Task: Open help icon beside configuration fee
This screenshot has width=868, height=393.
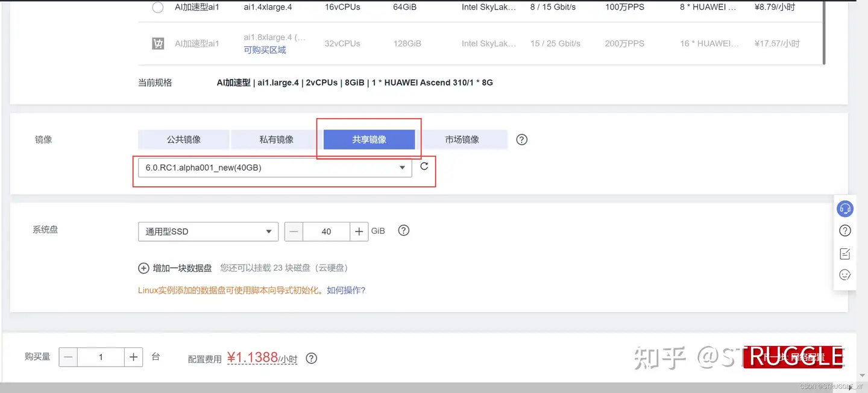Action: point(311,359)
